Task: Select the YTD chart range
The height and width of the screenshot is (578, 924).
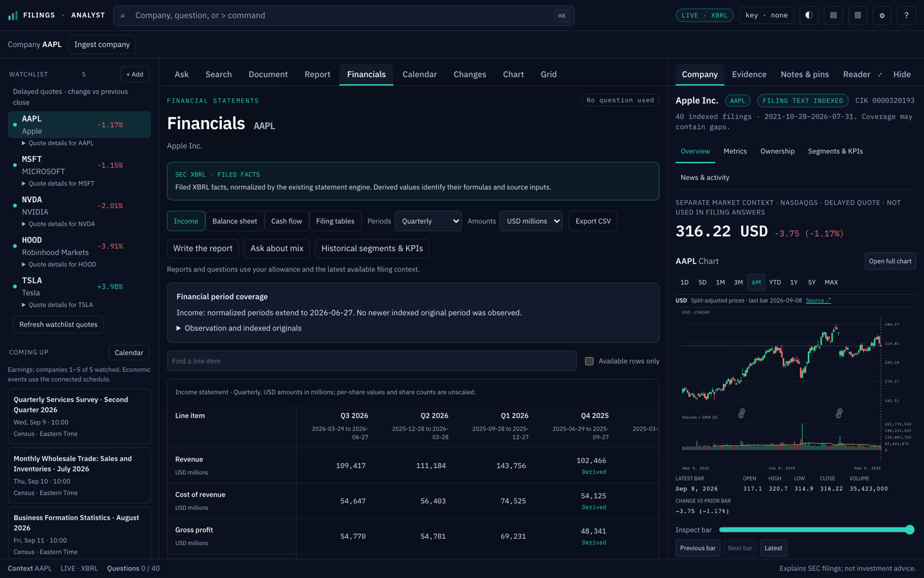Action: [x=775, y=283]
